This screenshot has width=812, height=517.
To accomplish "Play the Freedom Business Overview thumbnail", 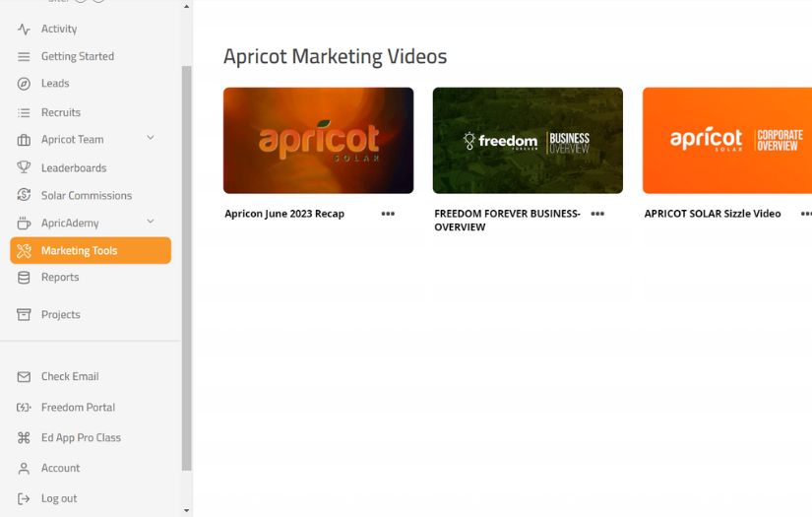I will [x=528, y=141].
